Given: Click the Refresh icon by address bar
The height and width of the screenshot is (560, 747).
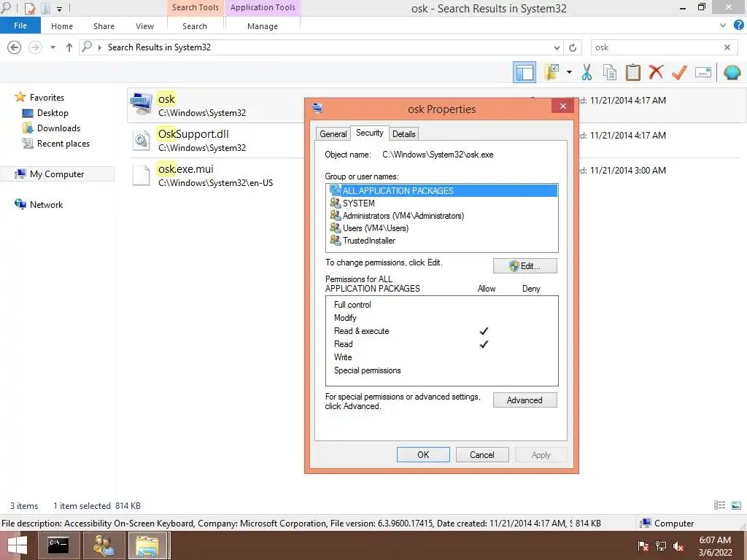Looking at the screenshot, I should click(573, 47).
